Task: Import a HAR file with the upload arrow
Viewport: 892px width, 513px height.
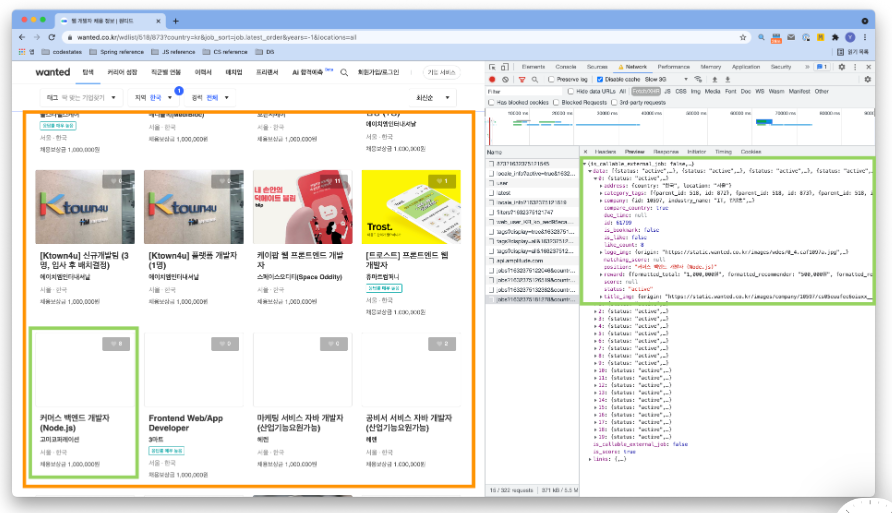Action: (x=715, y=80)
